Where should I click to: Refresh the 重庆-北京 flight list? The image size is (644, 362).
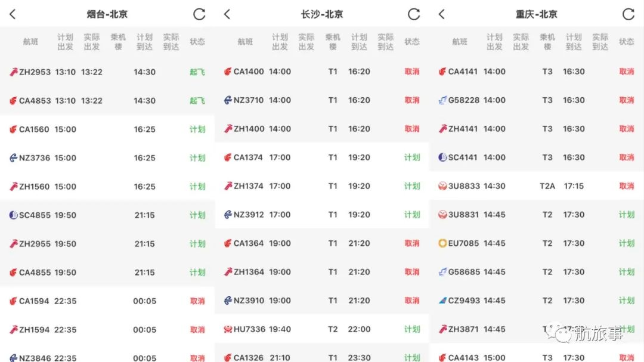tap(628, 14)
